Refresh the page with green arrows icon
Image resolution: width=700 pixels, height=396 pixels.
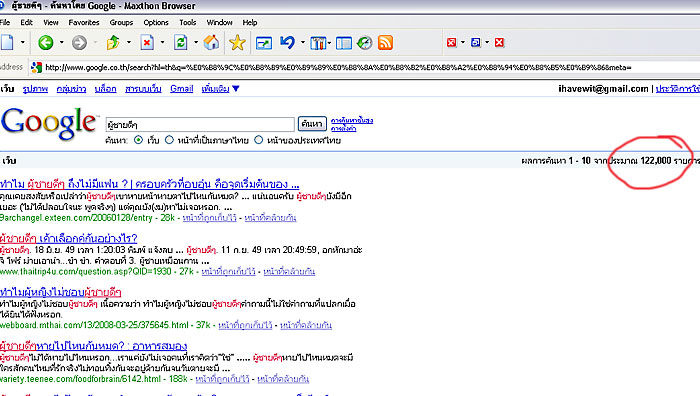point(180,43)
